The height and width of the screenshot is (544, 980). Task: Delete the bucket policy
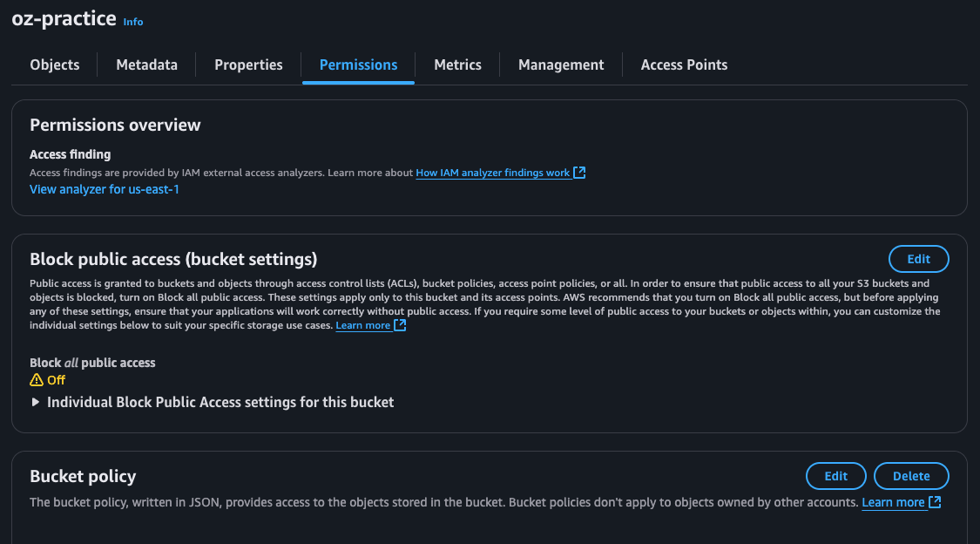pyautogui.click(x=911, y=476)
